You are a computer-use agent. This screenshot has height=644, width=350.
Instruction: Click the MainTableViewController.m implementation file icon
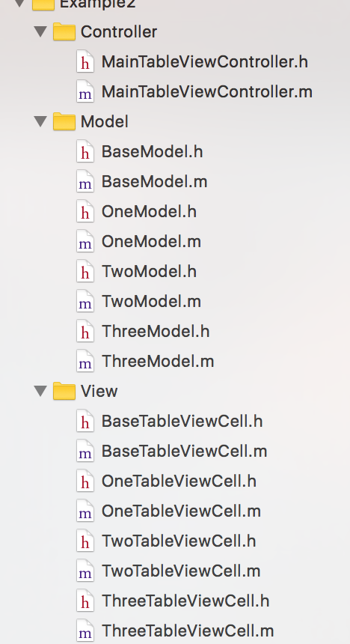click(x=85, y=92)
